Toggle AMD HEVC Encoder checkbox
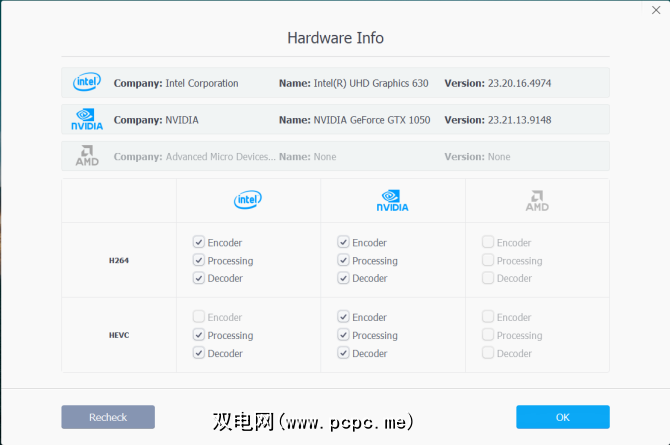 tap(488, 317)
